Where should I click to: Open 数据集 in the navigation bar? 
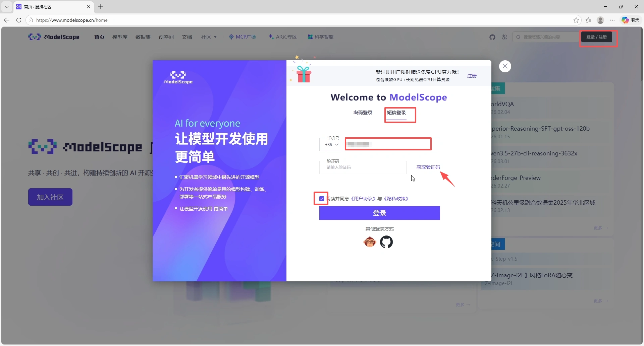143,37
